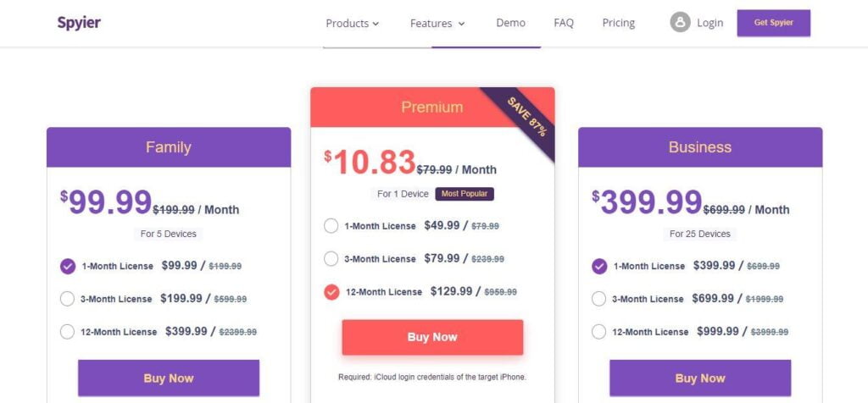This screenshot has width=868, height=403.
Task: Click the Most Popular badge
Action: (x=465, y=194)
